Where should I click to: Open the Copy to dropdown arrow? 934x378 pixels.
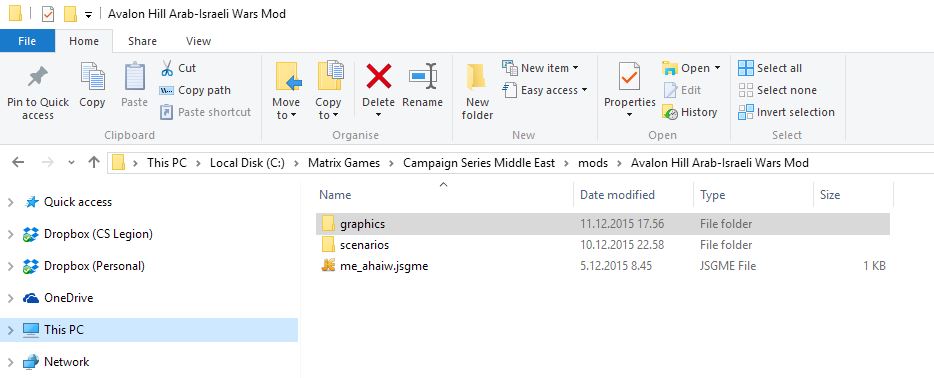pos(335,115)
